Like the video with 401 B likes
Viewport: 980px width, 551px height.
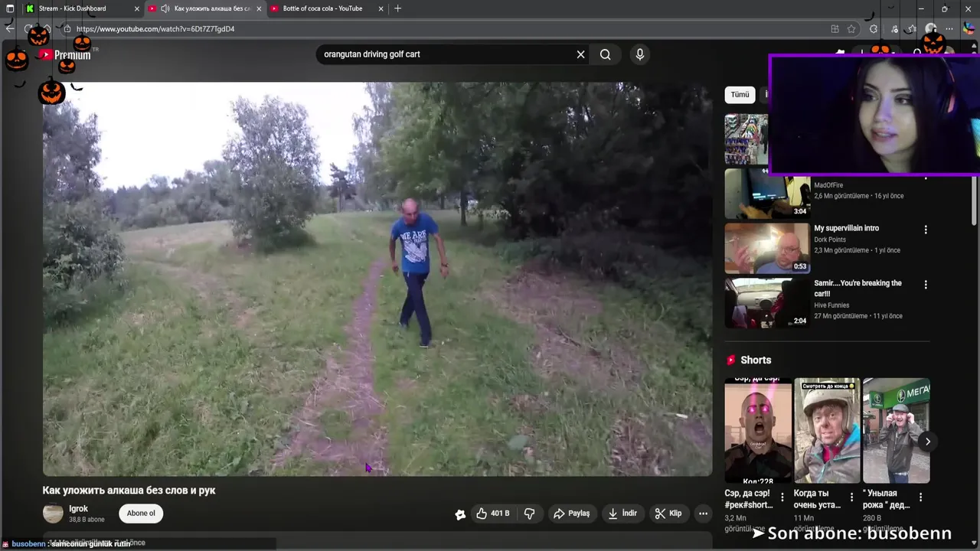pyautogui.click(x=492, y=514)
